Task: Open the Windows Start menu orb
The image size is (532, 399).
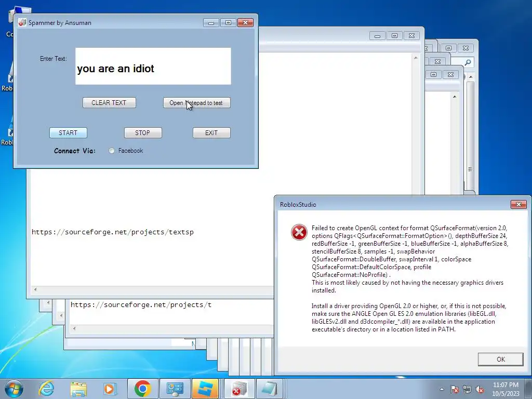Action: pyautogui.click(x=14, y=389)
